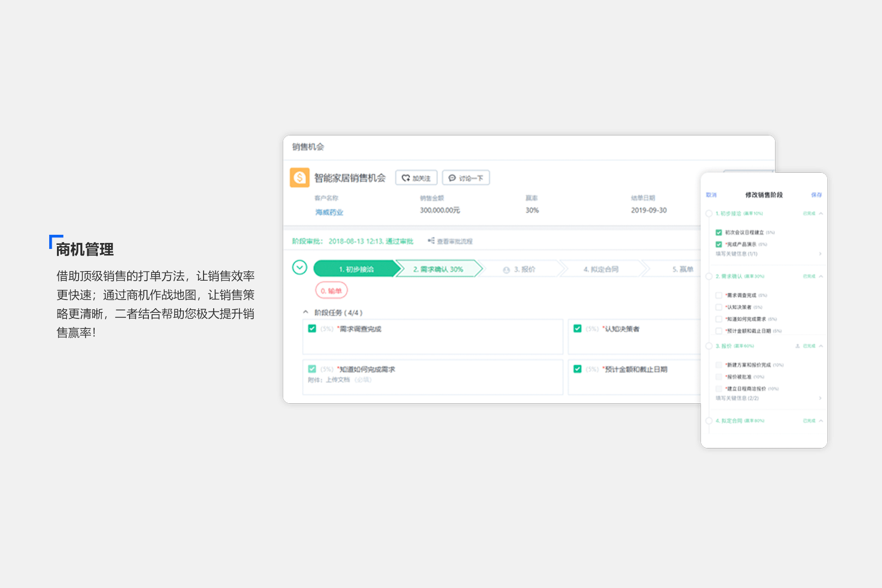This screenshot has height=588, width=882.
Task: Select stage 2. 需求确认 30%
Action: pos(438,269)
